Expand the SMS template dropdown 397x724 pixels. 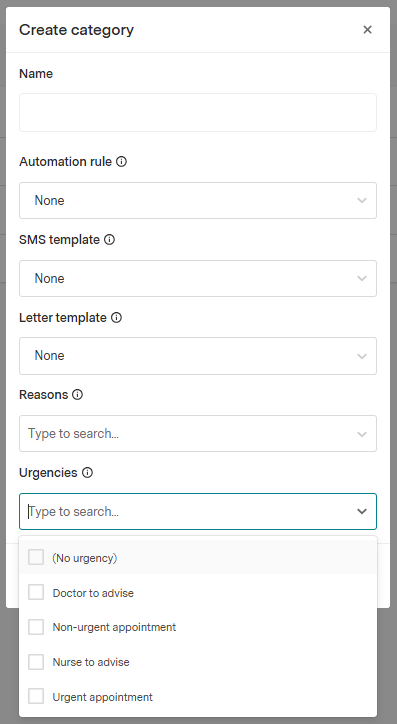click(x=198, y=278)
